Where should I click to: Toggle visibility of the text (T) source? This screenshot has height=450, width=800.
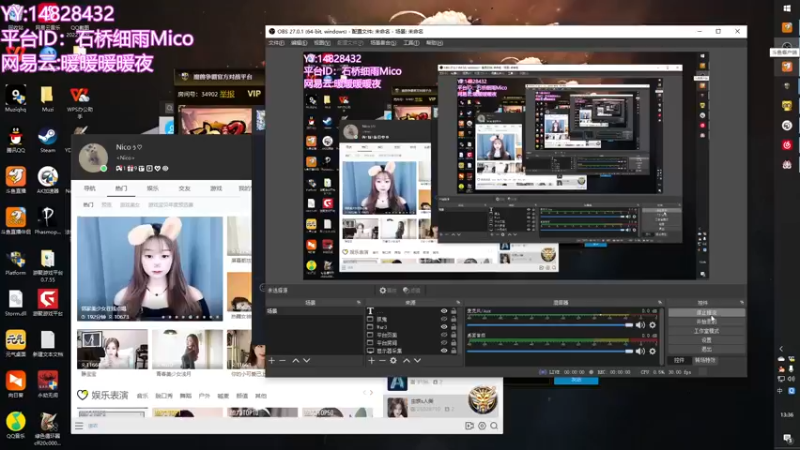click(444, 311)
